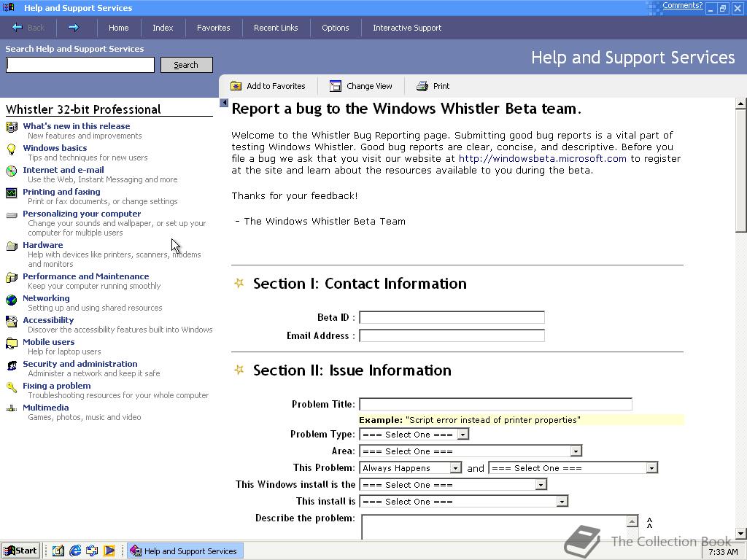Click the What's new in this release icon

(12, 127)
